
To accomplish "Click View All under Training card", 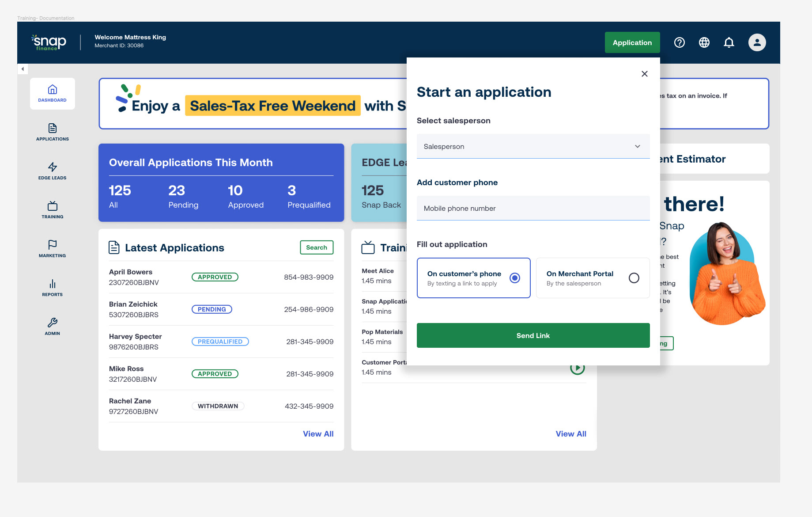I will tap(571, 434).
